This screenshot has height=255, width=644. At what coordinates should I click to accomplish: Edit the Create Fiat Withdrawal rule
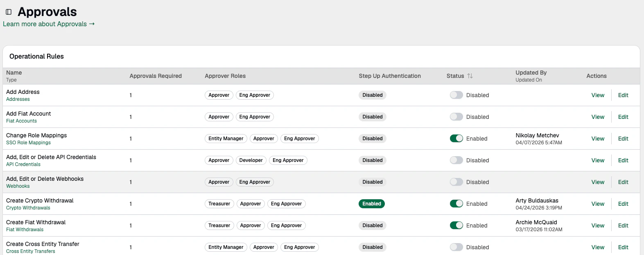click(623, 225)
